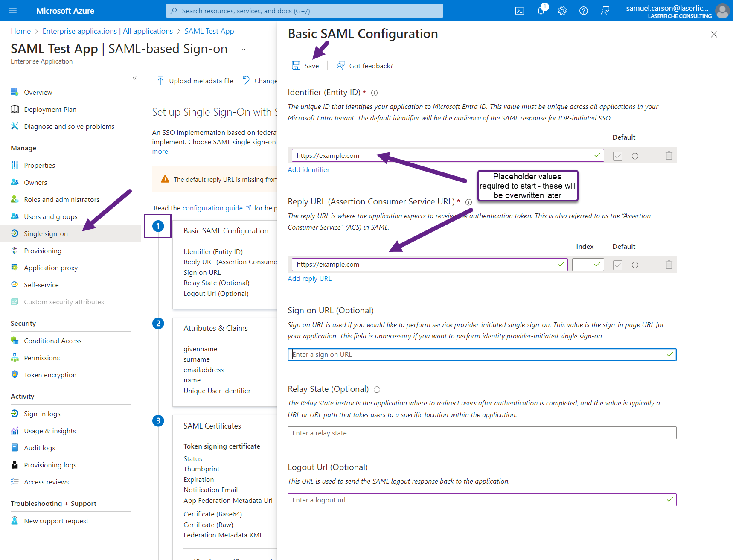
Task: Open Token encryption
Action: click(50, 375)
